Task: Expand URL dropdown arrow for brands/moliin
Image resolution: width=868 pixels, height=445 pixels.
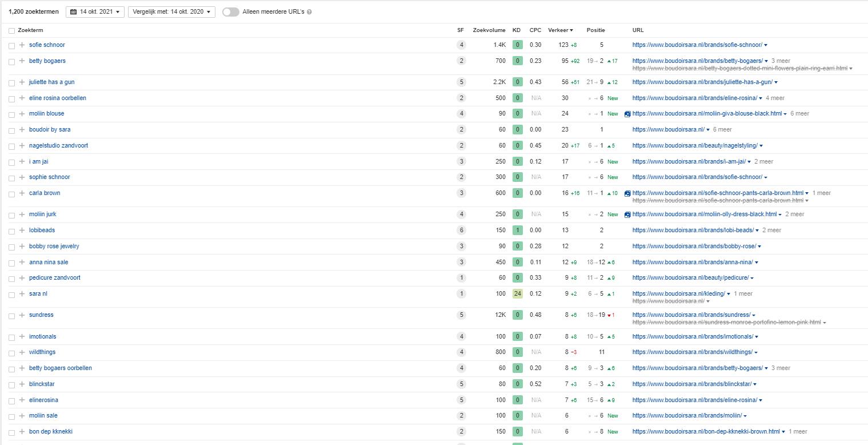Action: pyautogui.click(x=745, y=416)
